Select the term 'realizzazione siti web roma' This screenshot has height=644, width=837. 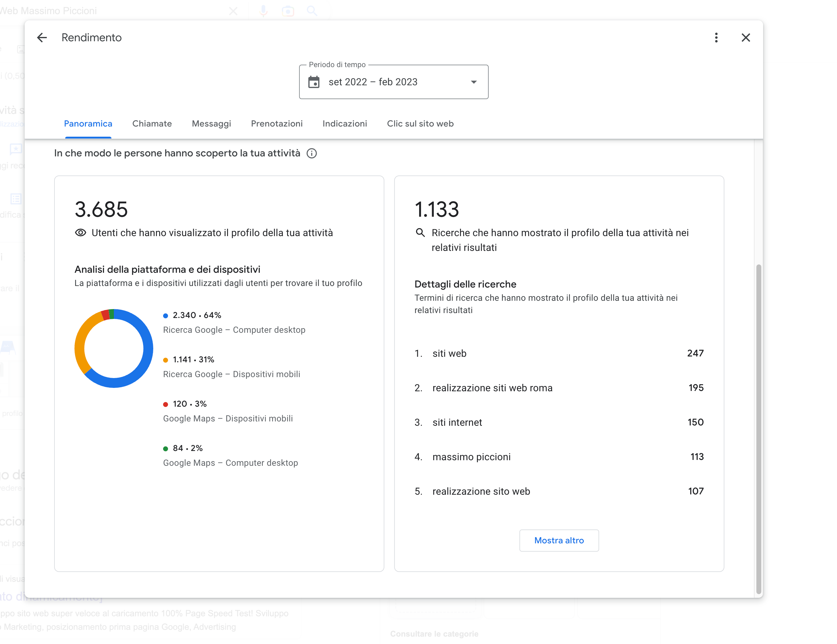coord(492,388)
